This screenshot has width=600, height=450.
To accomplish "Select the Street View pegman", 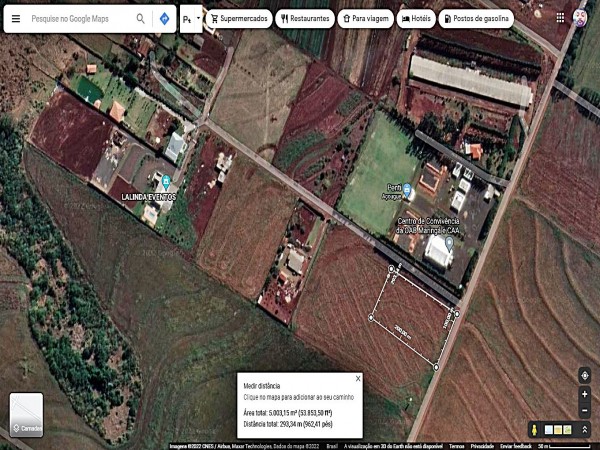I will 535,429.
